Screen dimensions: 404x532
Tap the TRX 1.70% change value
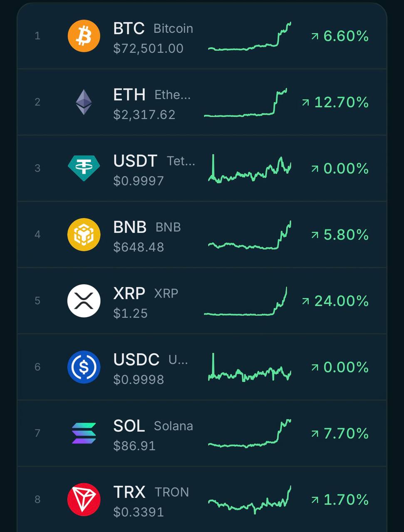point(346,499)
